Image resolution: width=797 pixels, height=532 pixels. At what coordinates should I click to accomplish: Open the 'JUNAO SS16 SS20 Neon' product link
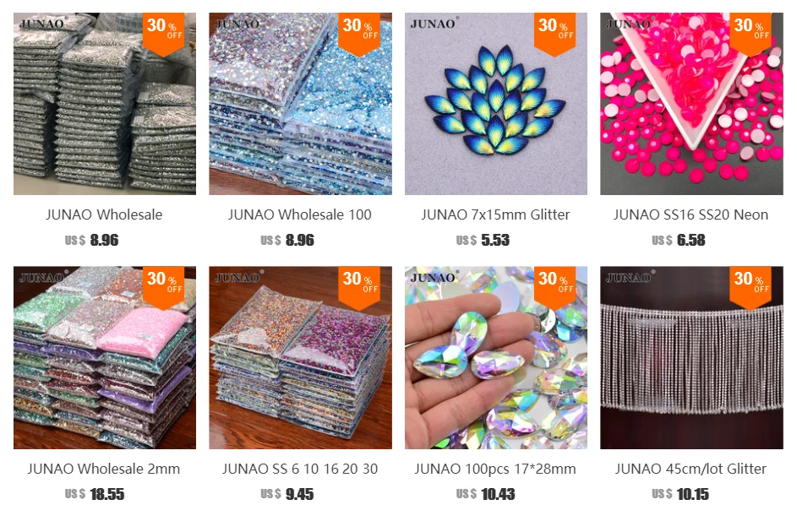pos(691,214)
